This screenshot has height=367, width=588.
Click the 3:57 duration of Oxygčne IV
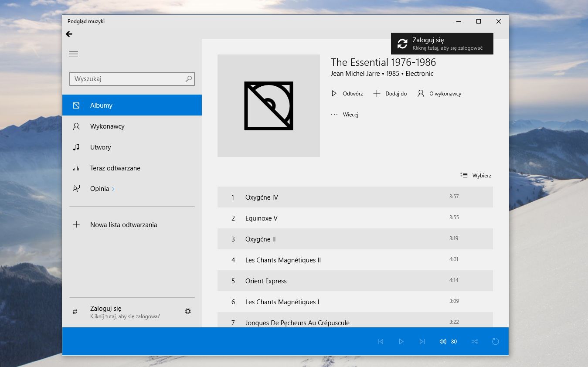point(454,197)
